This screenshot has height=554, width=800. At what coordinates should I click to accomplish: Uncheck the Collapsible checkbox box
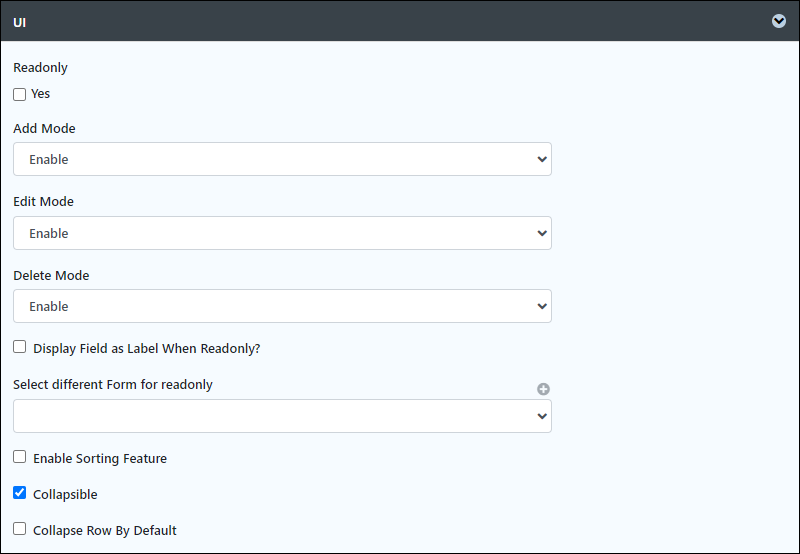19,493
